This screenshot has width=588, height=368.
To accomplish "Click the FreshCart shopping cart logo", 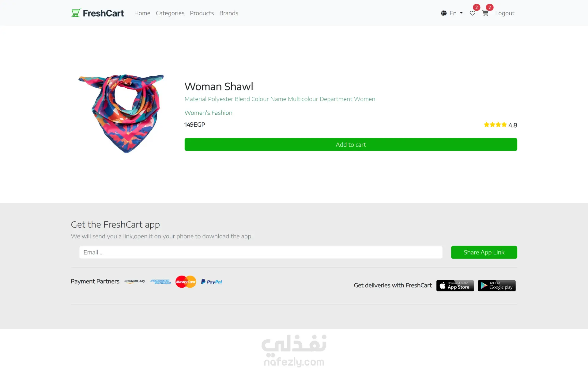I will 76,13.
